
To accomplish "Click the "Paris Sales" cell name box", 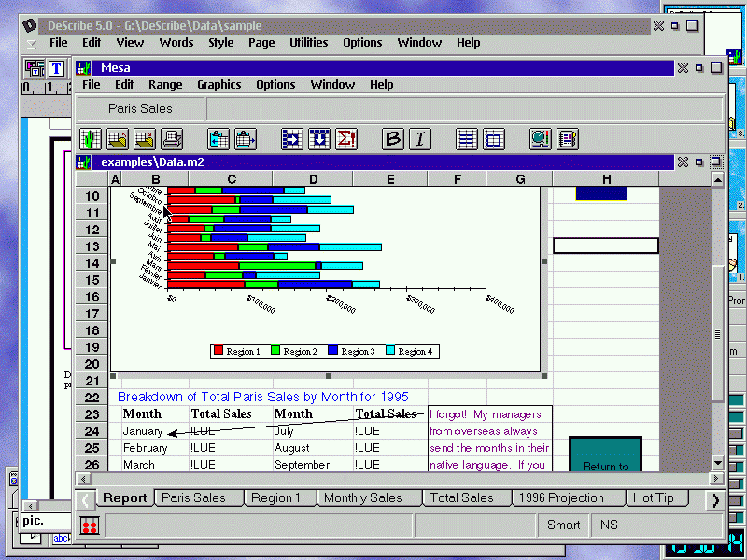I will tap(140, 109).
